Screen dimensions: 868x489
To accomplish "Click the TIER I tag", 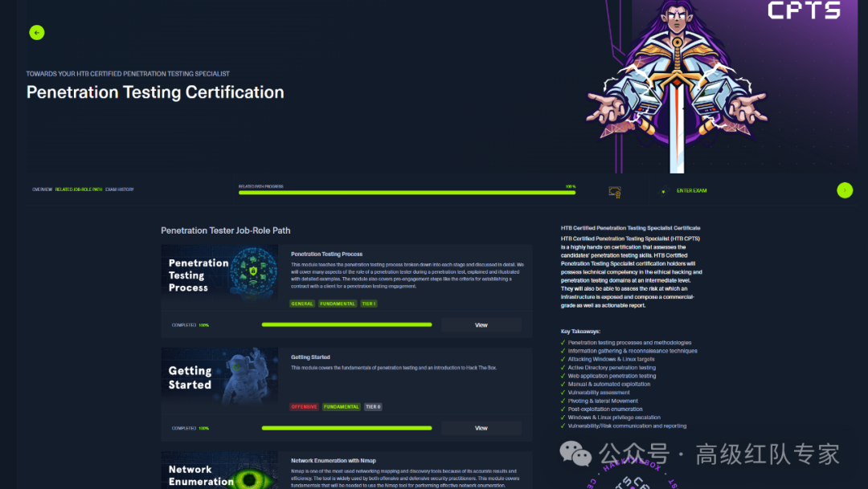I will pyautogui.click(x=369, y=304).
